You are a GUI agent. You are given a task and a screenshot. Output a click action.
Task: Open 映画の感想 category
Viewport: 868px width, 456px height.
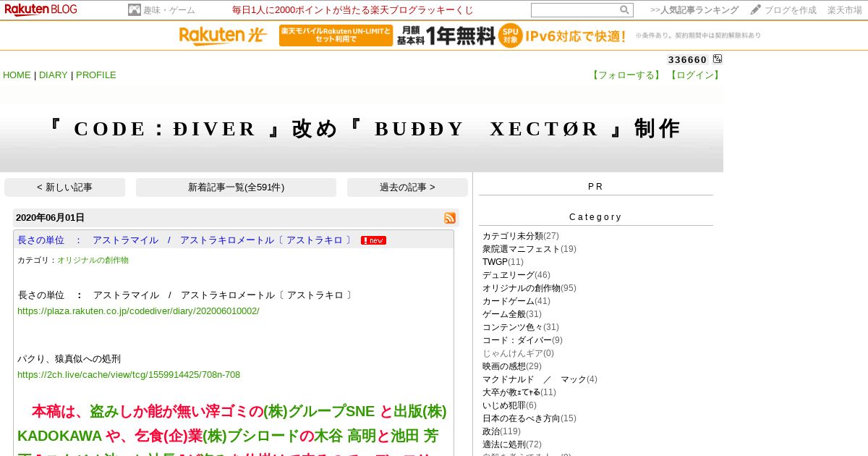pyautogui.click(x=504, y=366)
